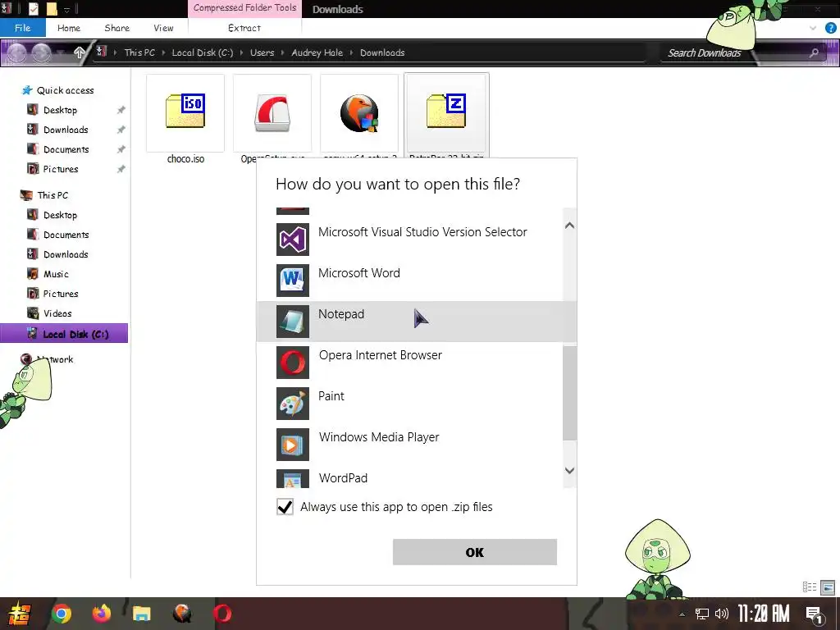This screenshot has height=630, width=840.
Task: Open Music under This PC
Action: click(x=56, y=274)
